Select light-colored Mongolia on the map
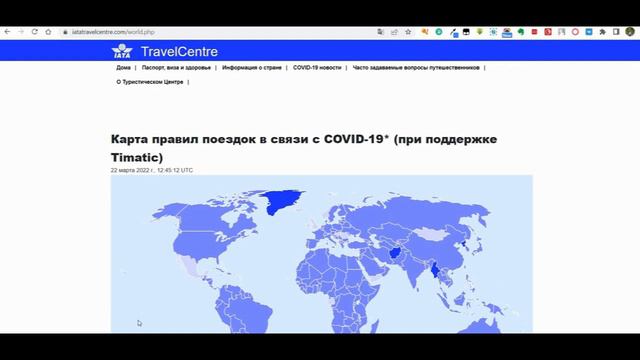 [432, 234]
